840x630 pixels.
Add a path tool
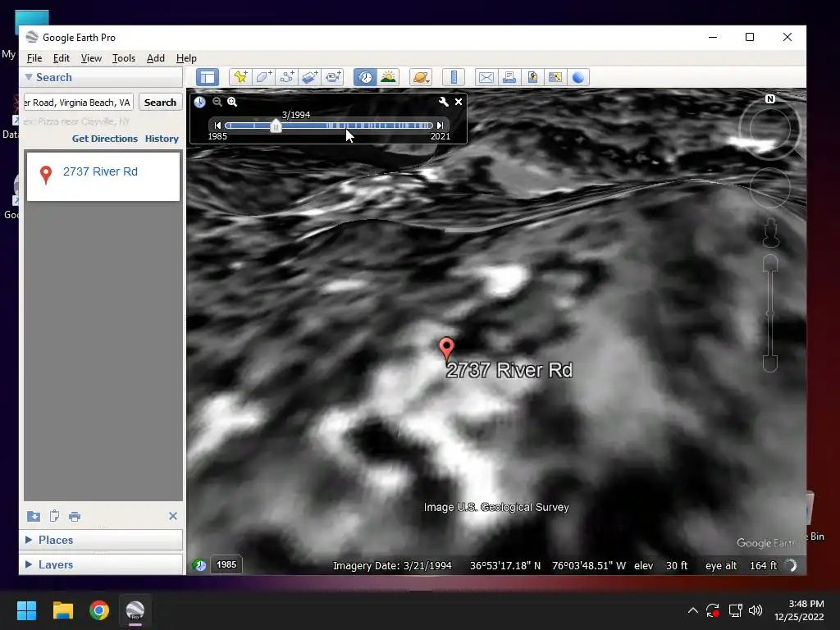[286, 77]
